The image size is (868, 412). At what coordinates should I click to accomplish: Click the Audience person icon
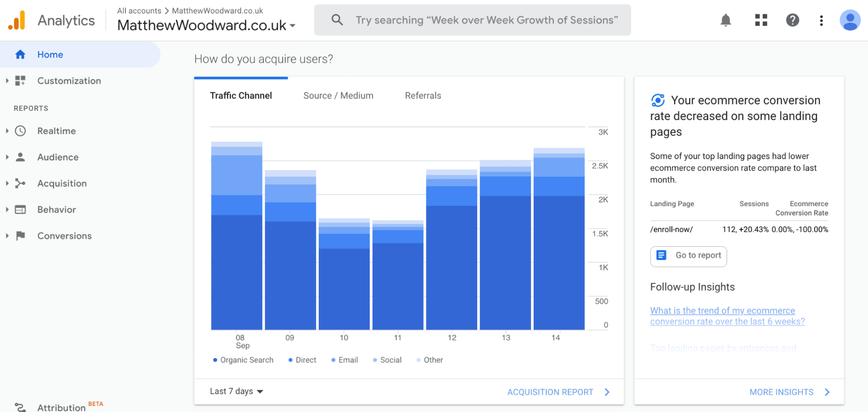coord(20,157)
